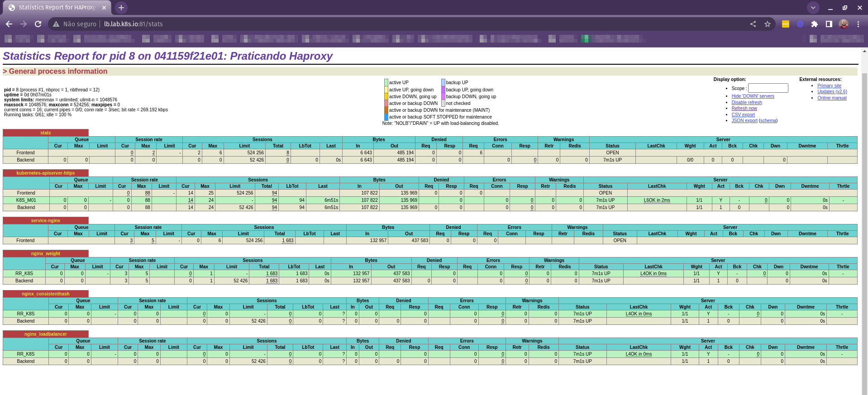Toggle the browser side panel icon
The height and width of the screenshot is (395, 868).
[829, 24]
